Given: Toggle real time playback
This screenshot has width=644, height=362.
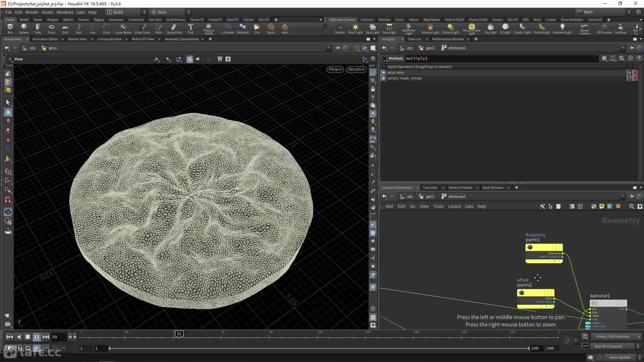Looking at the screenshot, I should click(37, 348).
